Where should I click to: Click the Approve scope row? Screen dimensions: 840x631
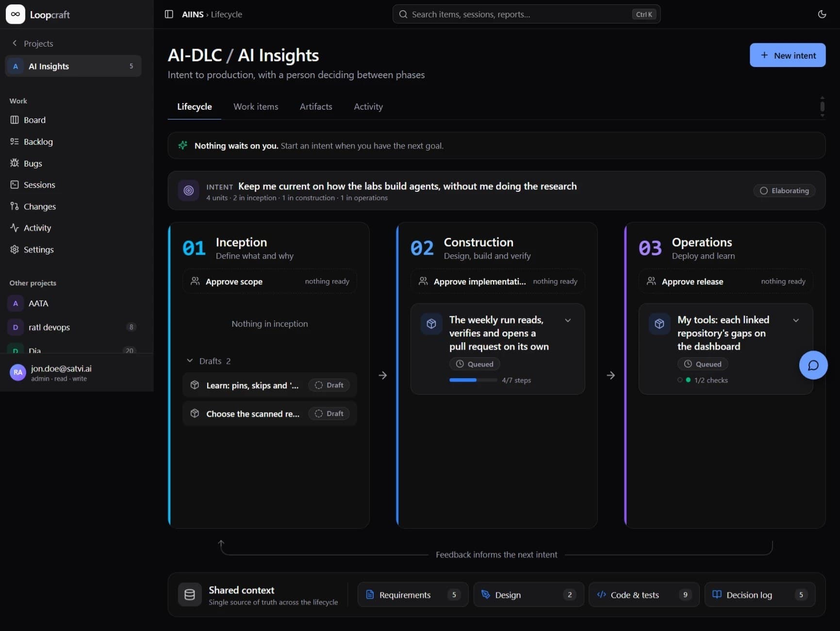coord(270,281)
